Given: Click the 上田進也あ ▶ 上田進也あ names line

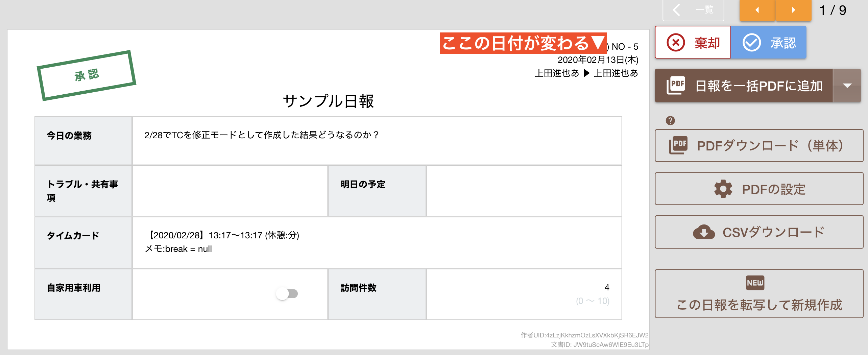Looking at the screenshot, I should pos(586,73).
